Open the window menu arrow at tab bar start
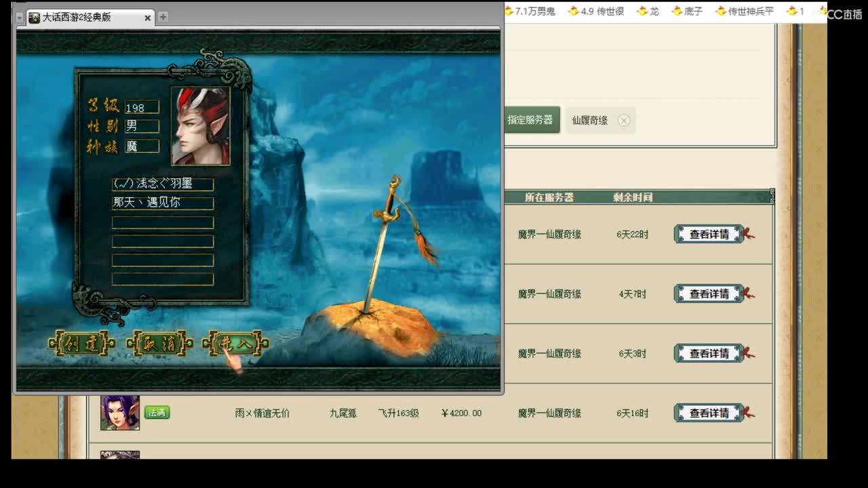 click(19, 18)
